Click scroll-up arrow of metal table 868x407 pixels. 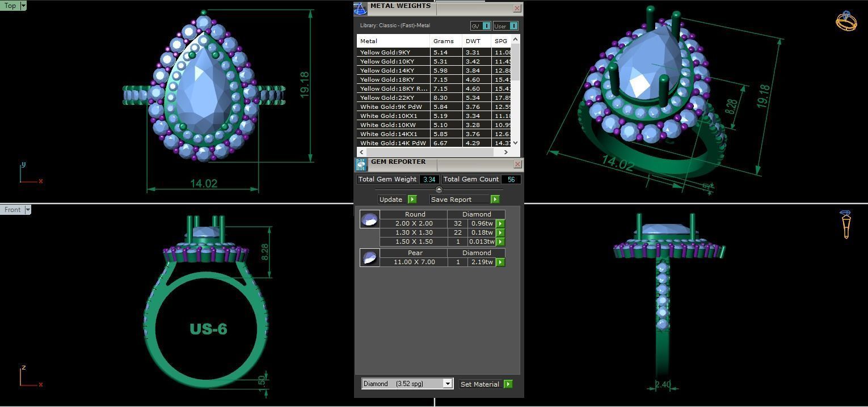[x=516, y=39]
